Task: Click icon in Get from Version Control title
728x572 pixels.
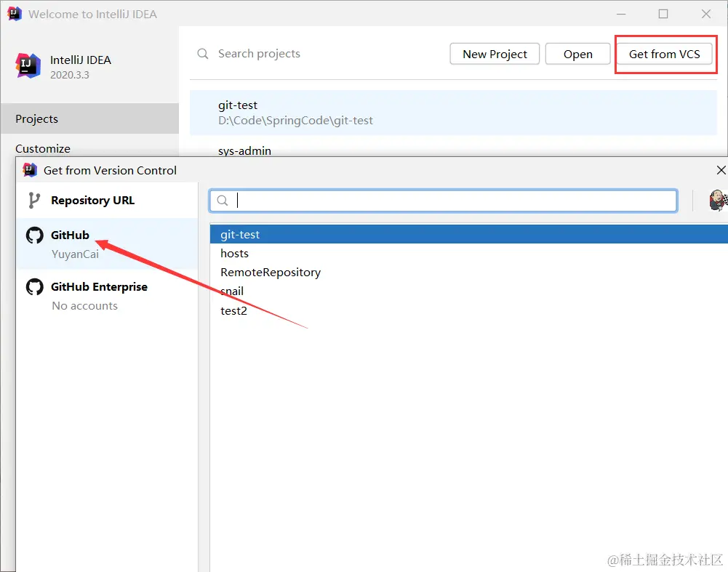Action: click(x=30, y=170)
